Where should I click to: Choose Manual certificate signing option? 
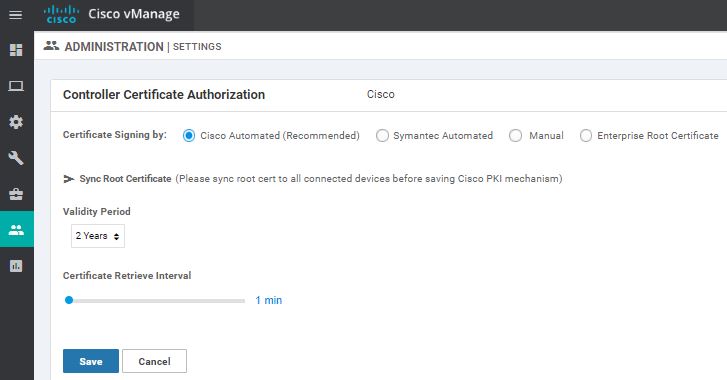coord(516,136)
